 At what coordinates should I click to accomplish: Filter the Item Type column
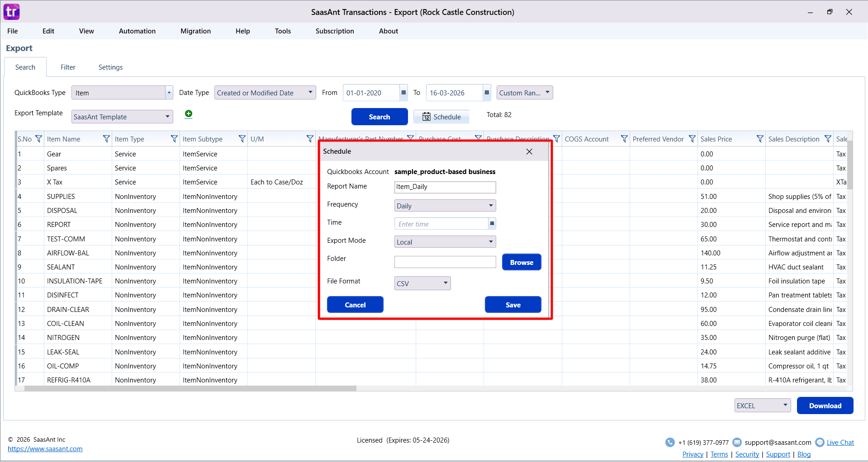coord(174,139)
